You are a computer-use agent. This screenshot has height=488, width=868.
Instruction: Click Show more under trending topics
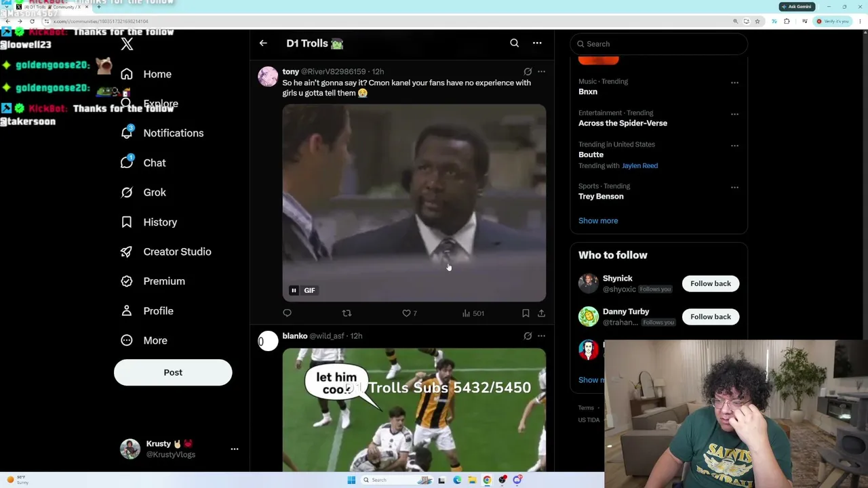pyautogui.click(x=598, y=221)
